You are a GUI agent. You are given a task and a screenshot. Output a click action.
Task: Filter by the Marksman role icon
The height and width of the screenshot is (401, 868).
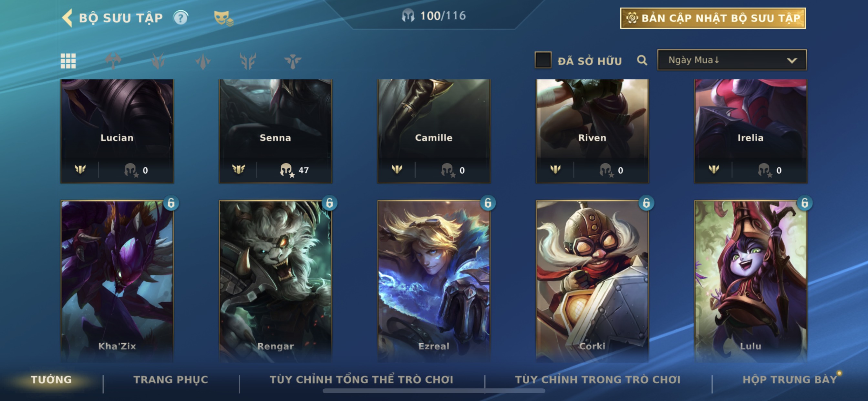click(248, 61)
